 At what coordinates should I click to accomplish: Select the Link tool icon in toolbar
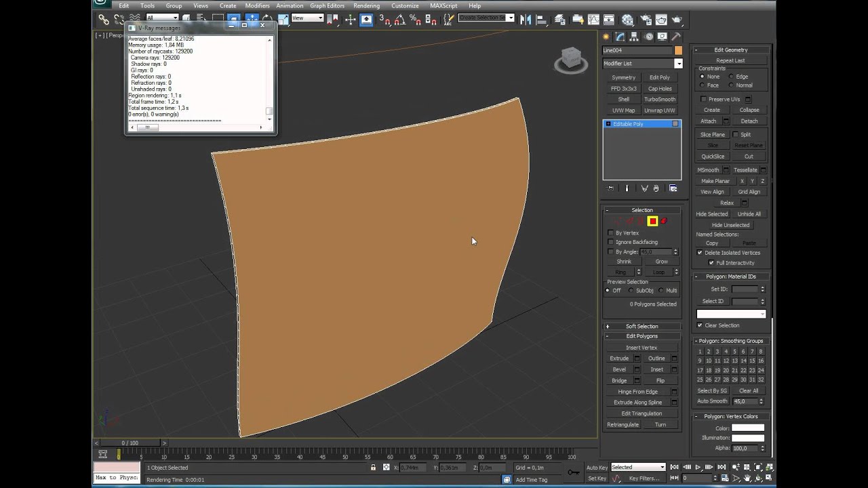point(104,18)
